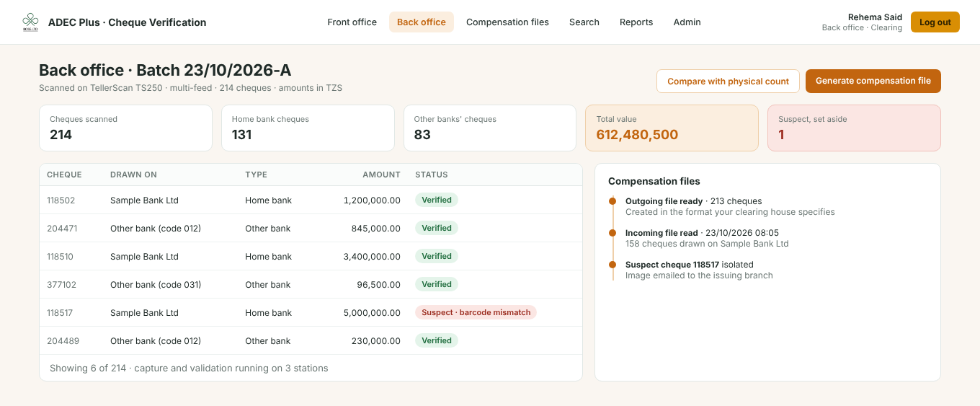Image resolution: width=980 pixels, height=406 pixels.
Task: Click amount 3,400,000.00
Action: tap(372, 257)
